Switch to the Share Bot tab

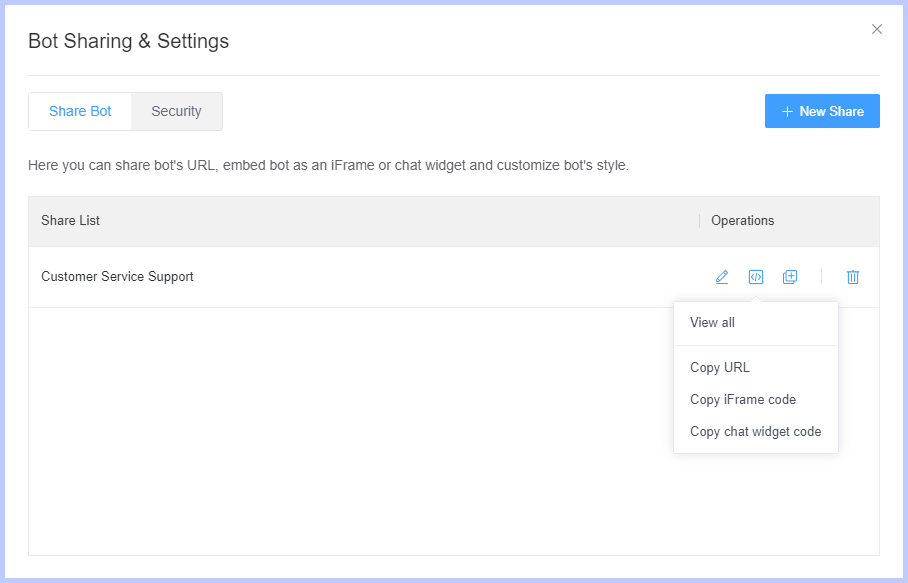[x=80, y=111]
